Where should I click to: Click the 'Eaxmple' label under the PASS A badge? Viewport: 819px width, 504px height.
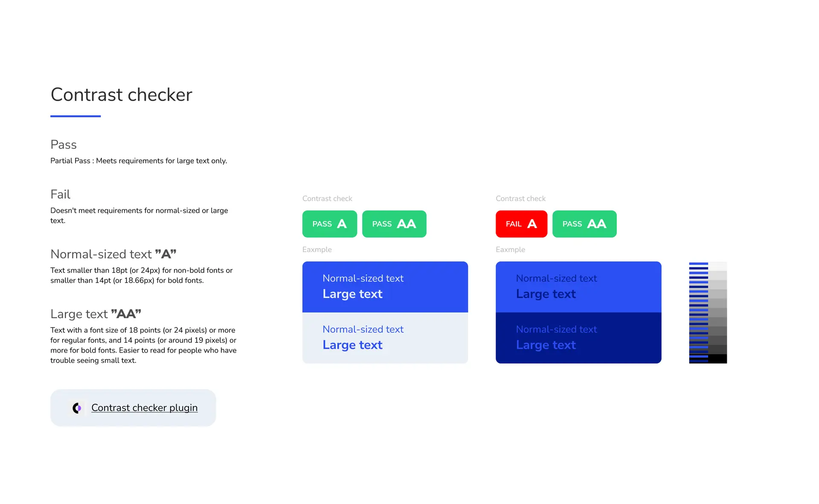(x=317, y=249)
